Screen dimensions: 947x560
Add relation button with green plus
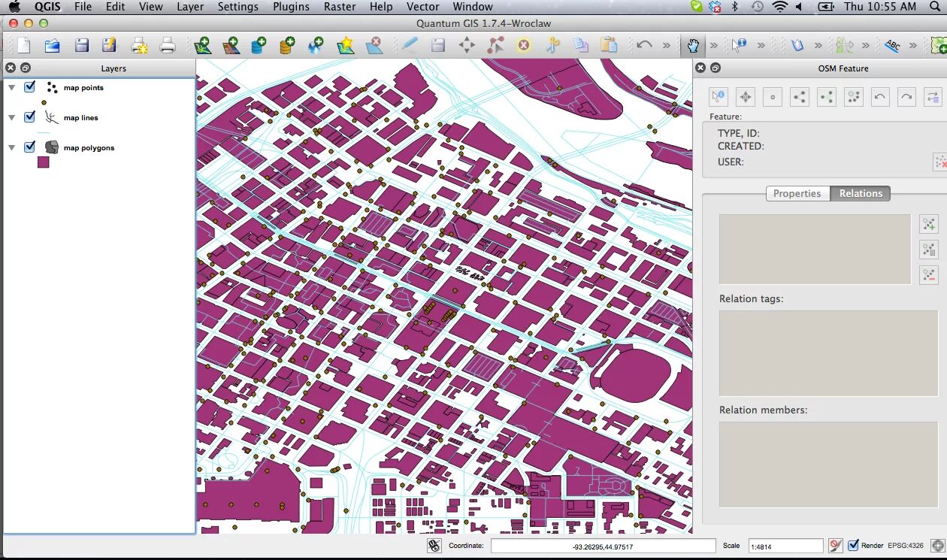point(929,224)
